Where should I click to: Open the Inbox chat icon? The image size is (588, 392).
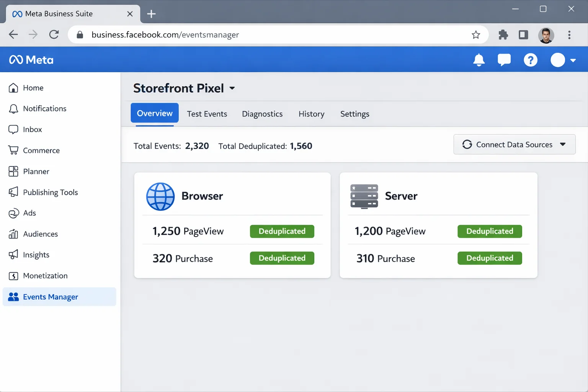[13, 129]
